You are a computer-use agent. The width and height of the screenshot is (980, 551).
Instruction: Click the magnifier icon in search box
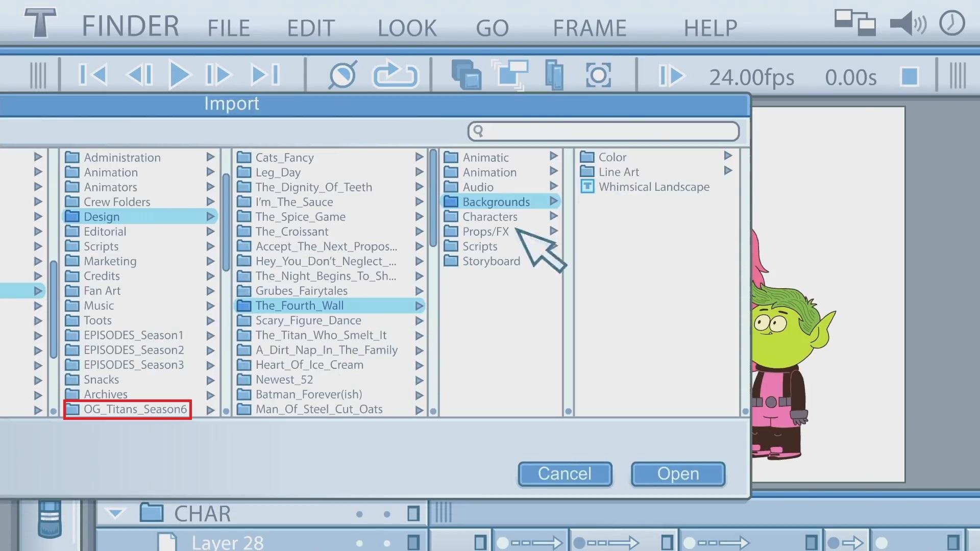click(x=478, y=131)
